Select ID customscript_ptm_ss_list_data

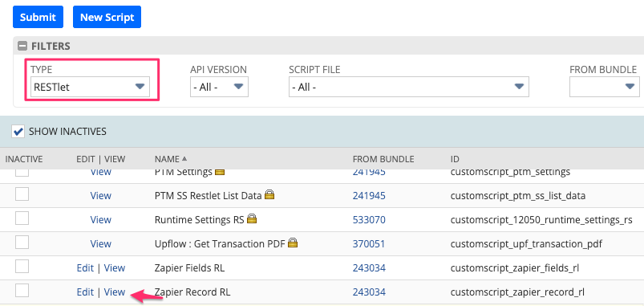point(517,196)
